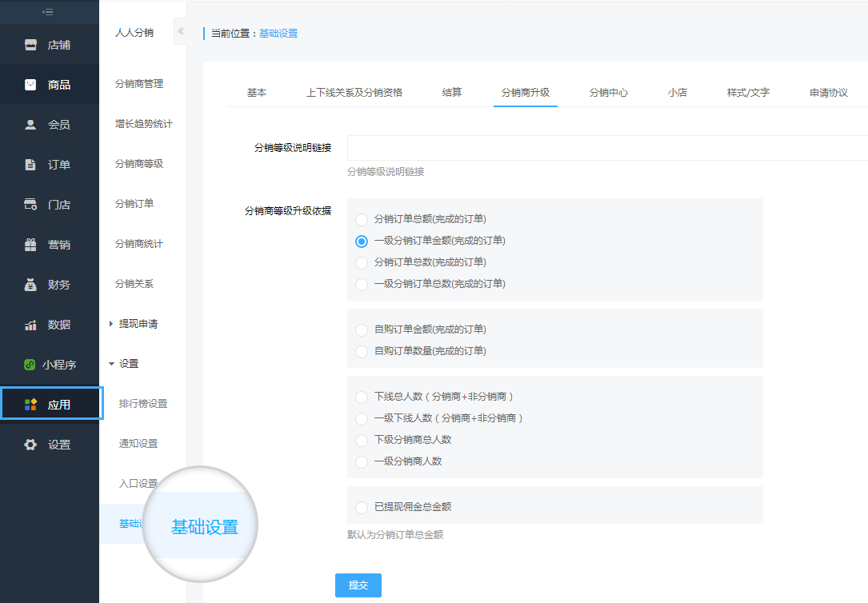Viewport: 868px width, 603px height.
Task: Open 分销商等级 in submenu
Action: (139, 164)
